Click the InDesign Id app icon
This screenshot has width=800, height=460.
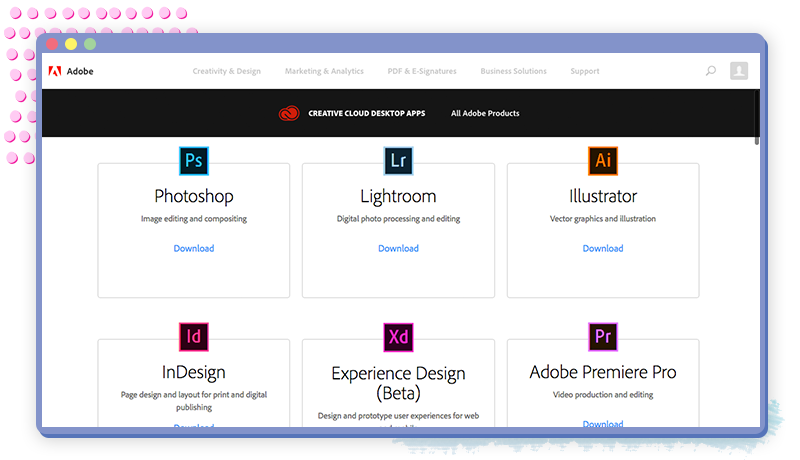(x=194, y=337)
